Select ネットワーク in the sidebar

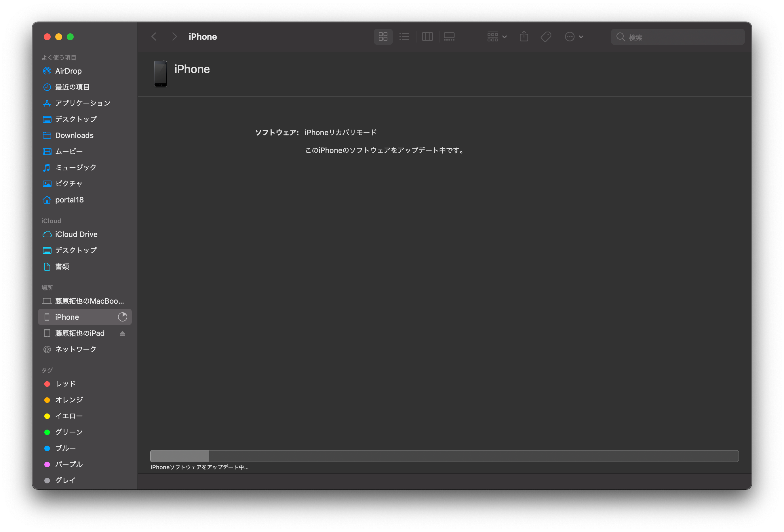(x=76, y=349)
